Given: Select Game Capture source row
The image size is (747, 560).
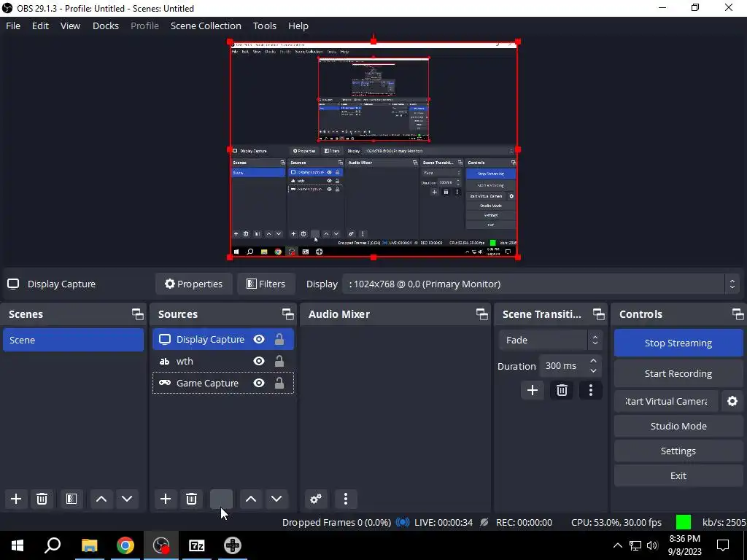Looking at the screenshot, I should tap(223, 383).
